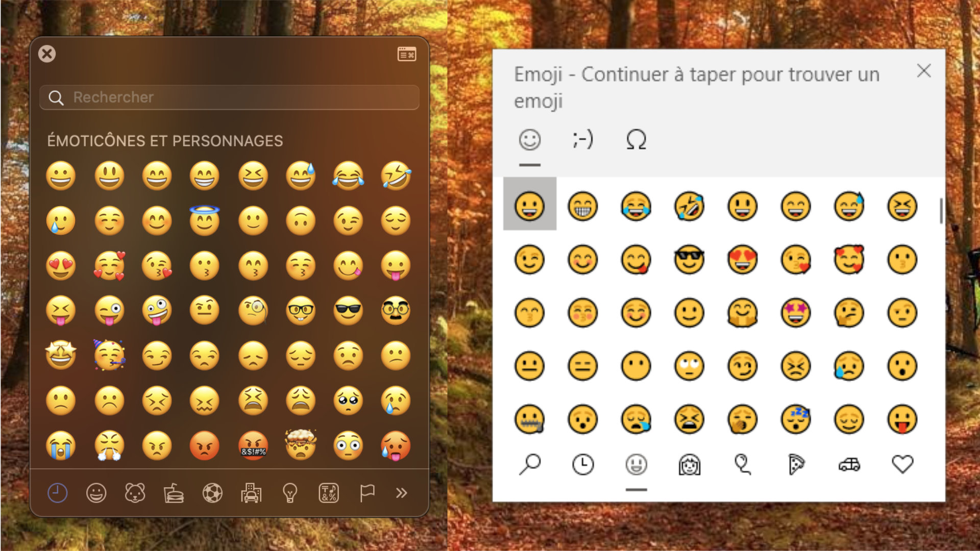Viewport: 980px width, 551px height.
Task: Open the car transportation category
Action: coord(848,464)
